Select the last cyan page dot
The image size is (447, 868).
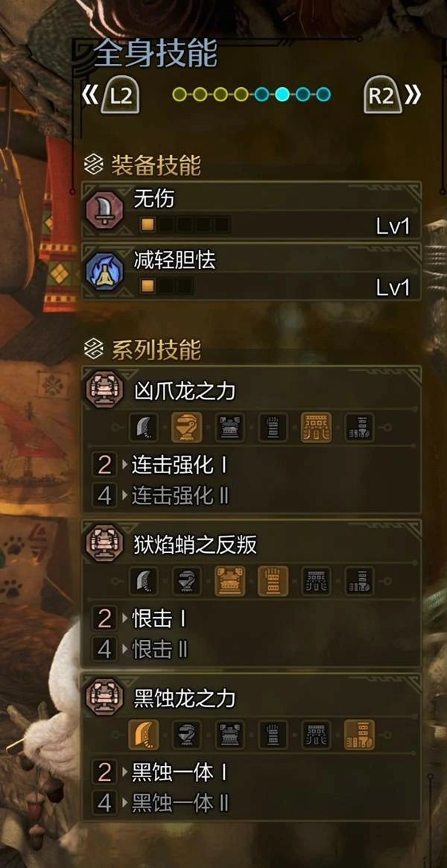click(323, 94)
